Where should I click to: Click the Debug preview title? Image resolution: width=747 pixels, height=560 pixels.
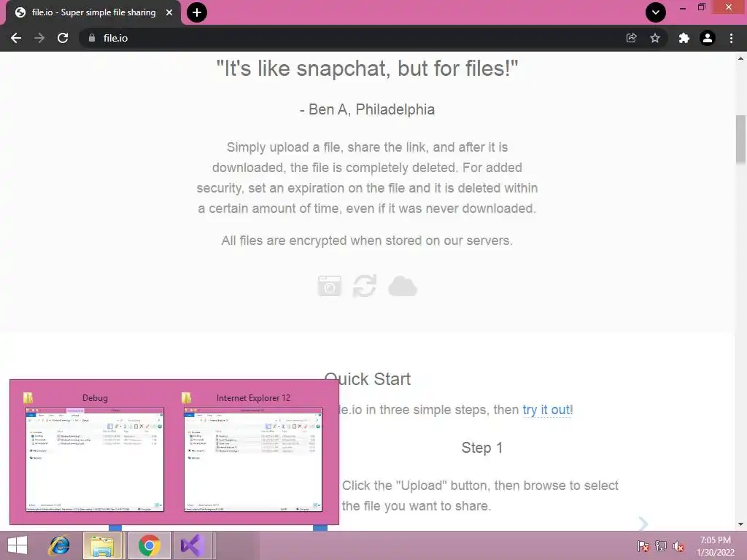click(x=95, y=397)
